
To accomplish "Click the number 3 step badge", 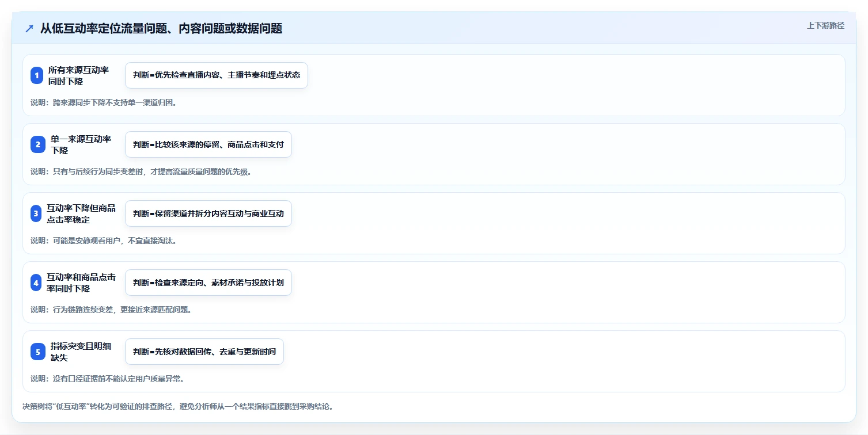I will pyautogui.click(x=36, y=213).
